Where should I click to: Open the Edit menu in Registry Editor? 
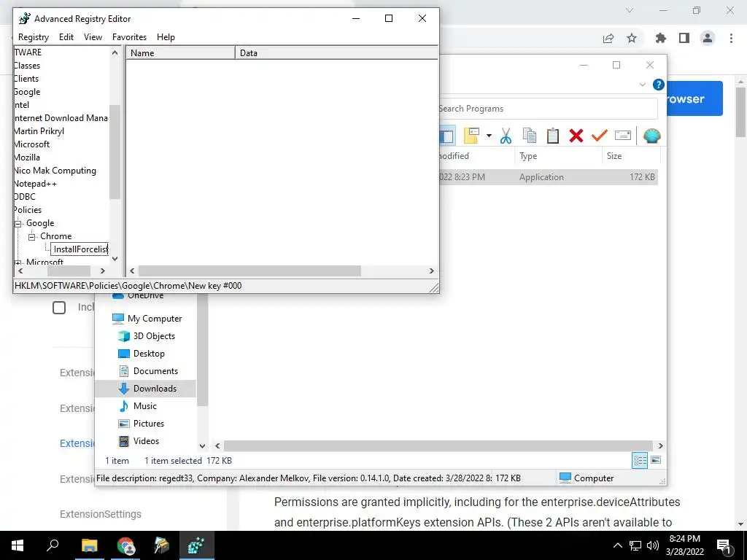tap(66, 37)
